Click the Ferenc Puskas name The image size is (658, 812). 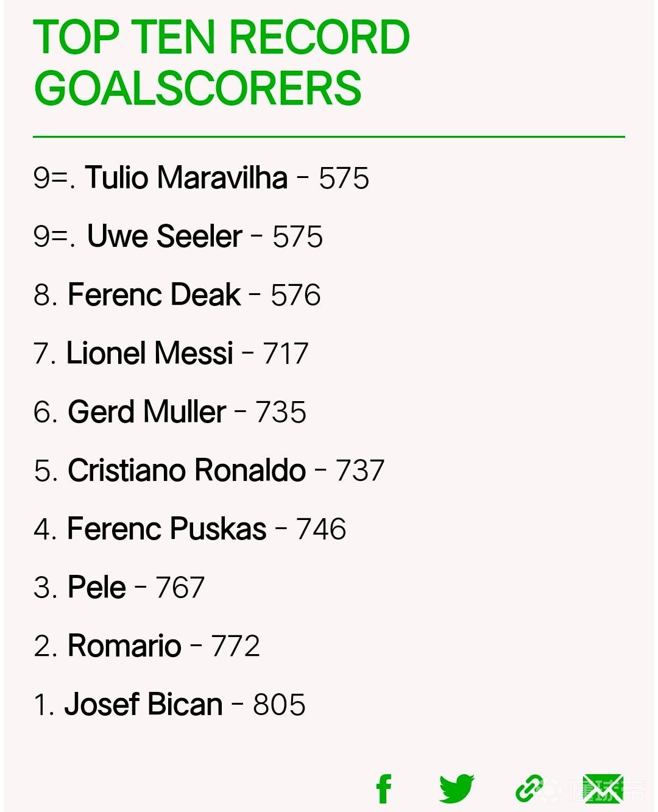click(x=167, y=529)
